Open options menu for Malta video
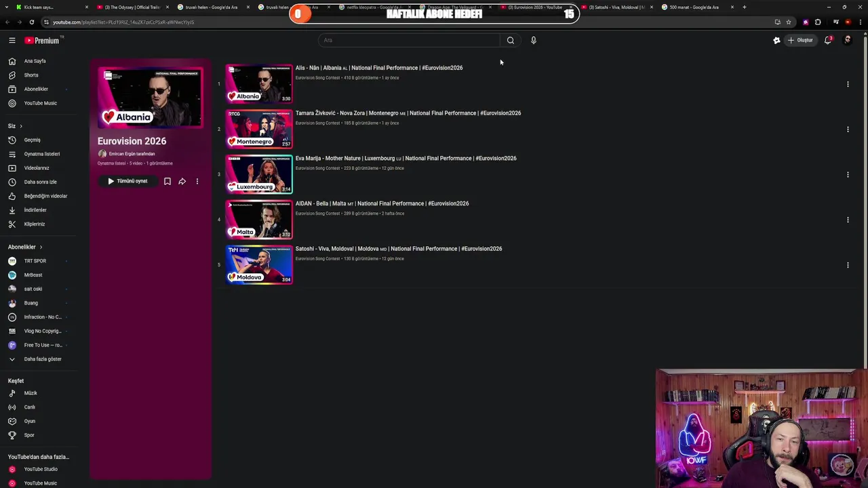 [848, 220]
